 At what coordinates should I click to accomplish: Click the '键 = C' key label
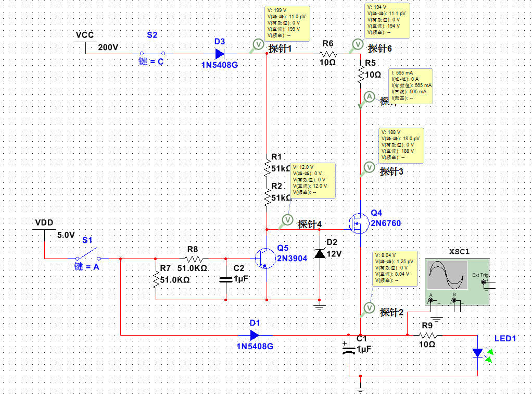(151, 61)
